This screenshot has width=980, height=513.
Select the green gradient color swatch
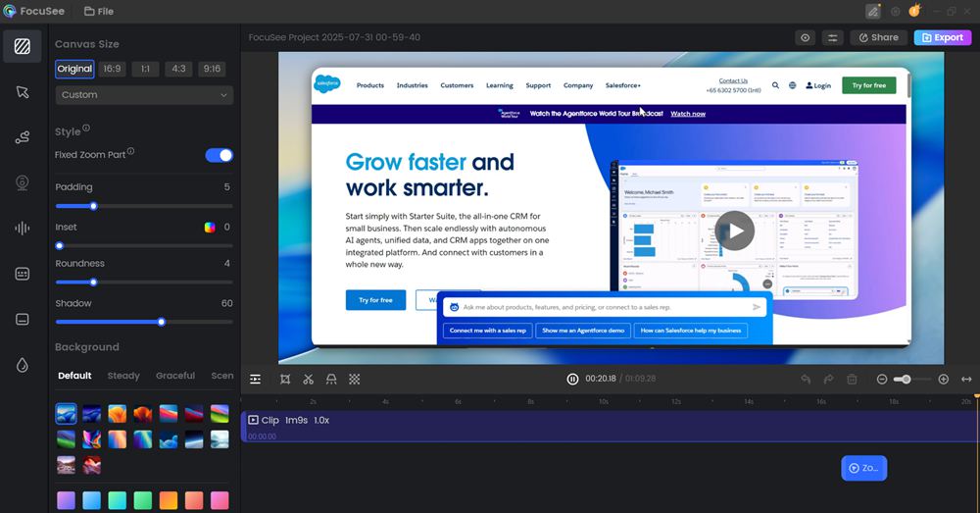(142, 500)
